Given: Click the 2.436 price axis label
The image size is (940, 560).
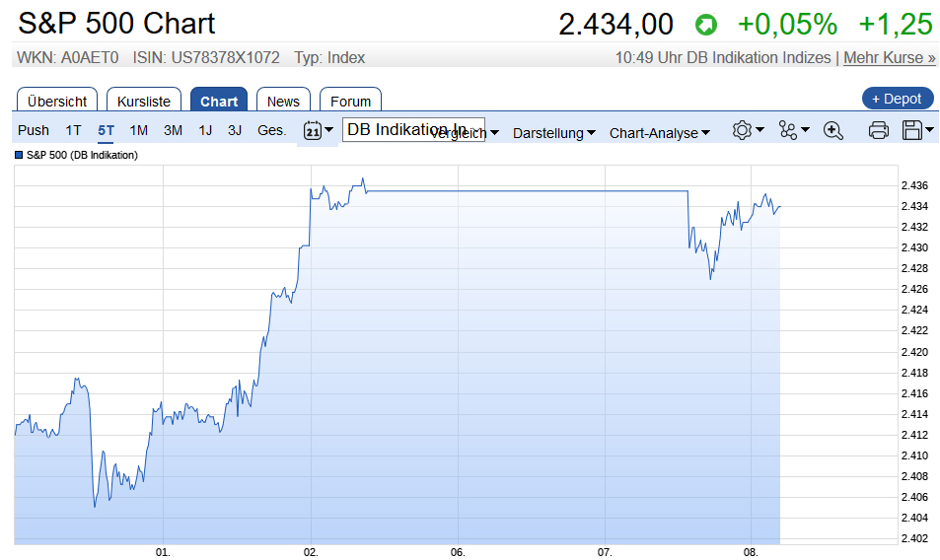Looking at the screenshot, I should coord(914,185).
